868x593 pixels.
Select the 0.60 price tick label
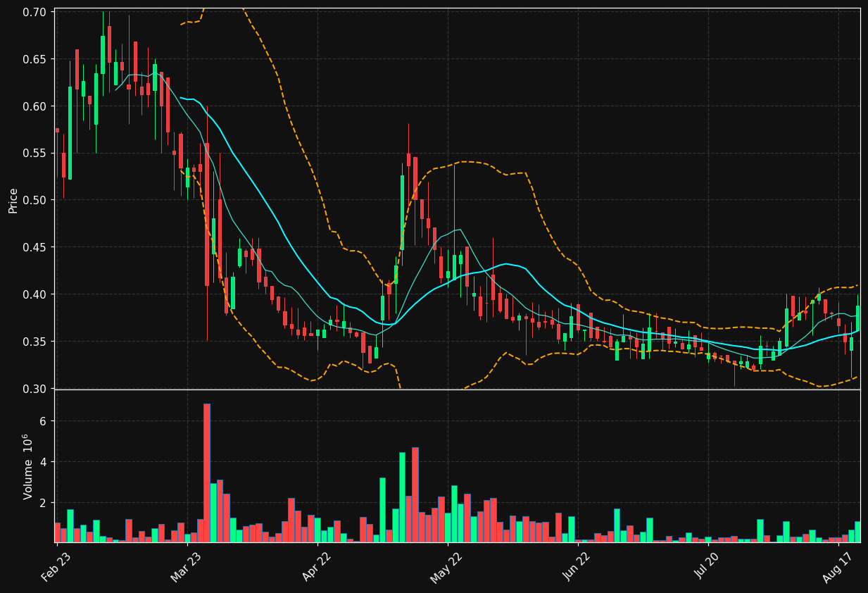tap(34, 106)
